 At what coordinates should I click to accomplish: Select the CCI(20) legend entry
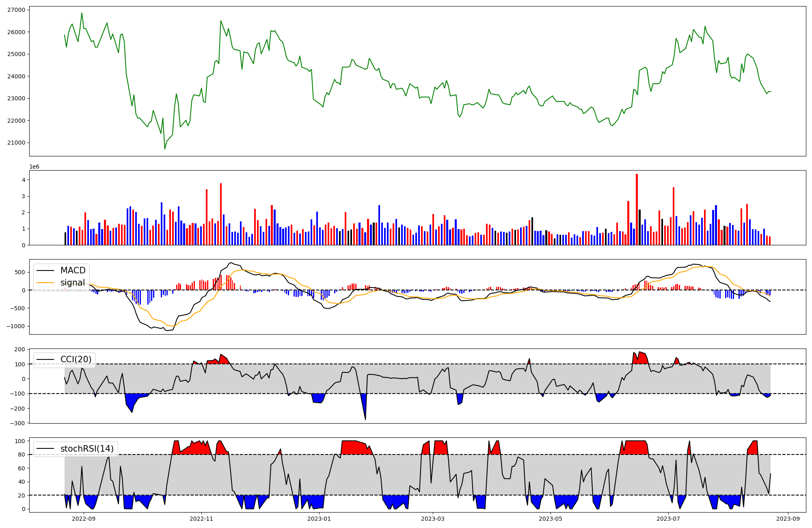pos(76,359)
